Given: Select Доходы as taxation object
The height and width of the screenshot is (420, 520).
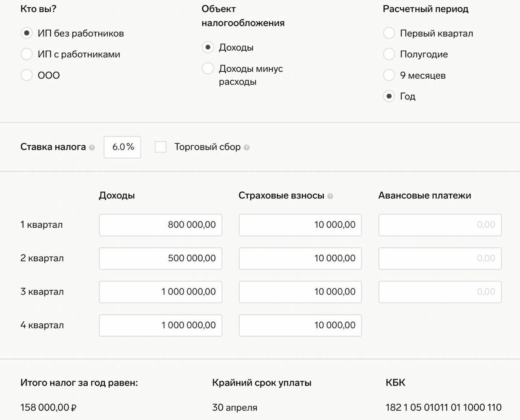Looking at the screenshot, I should (208, 47).
